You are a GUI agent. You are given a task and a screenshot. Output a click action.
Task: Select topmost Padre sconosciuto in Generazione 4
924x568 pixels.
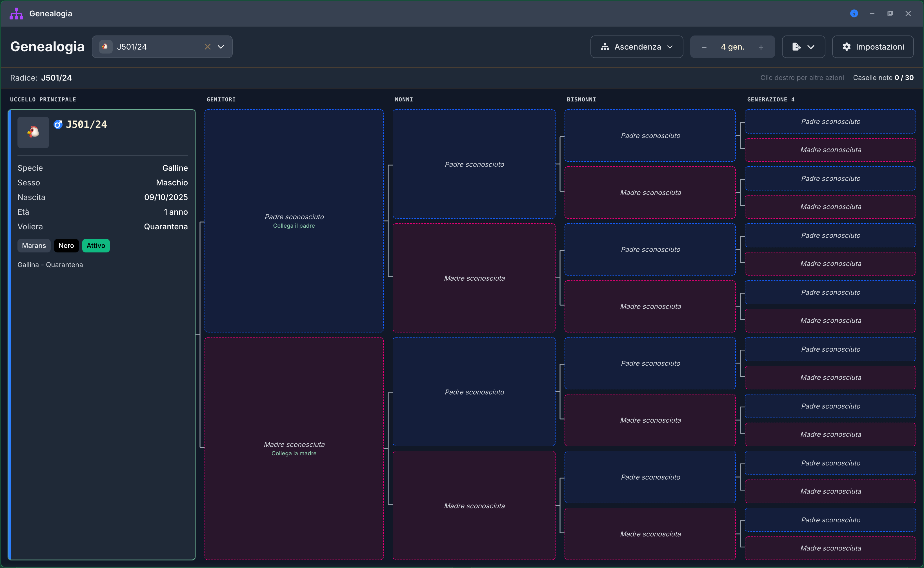(x=830, y=121)
